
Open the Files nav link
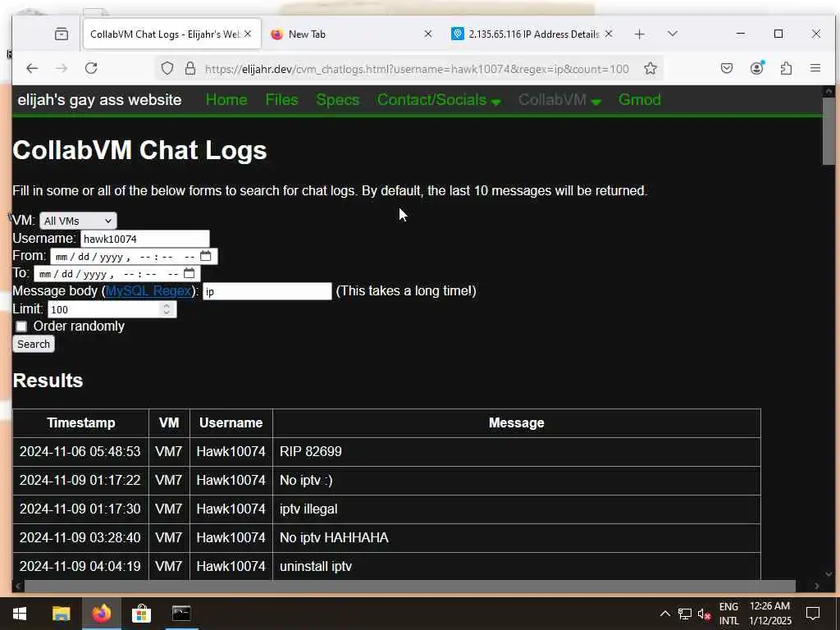pos(282,99)
